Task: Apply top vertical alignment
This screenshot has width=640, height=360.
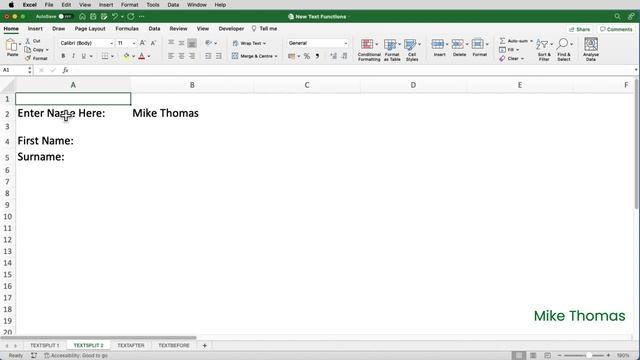Action: (x=171, y=43)
